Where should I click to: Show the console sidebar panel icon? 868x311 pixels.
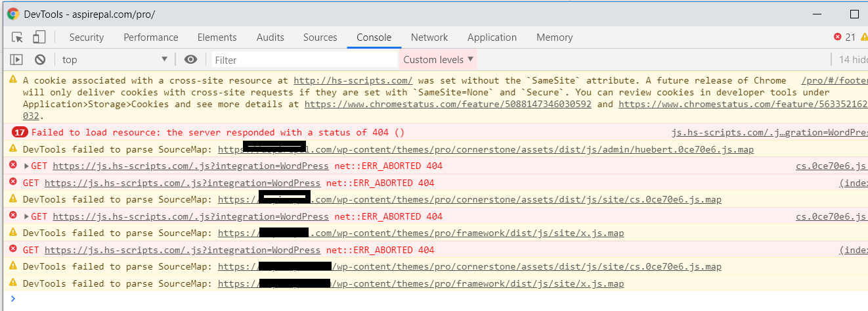[x=16, y=60]
